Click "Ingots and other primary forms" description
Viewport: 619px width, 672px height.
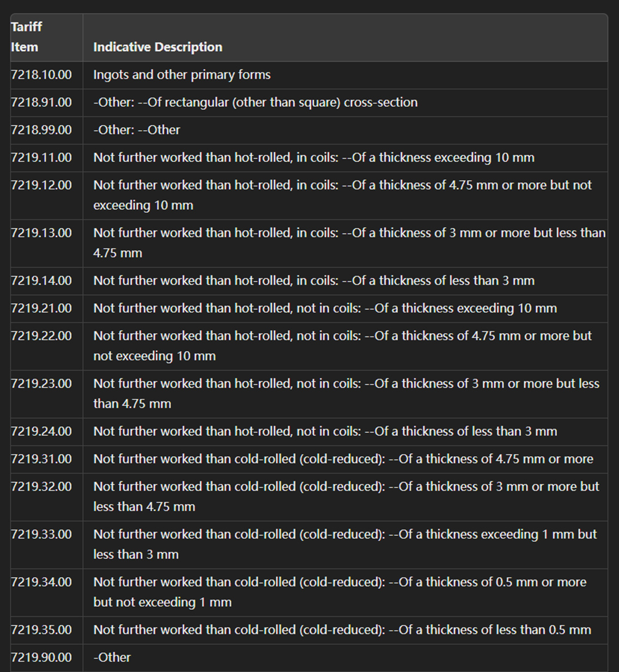pyautogui.click(x=182, y=75)
